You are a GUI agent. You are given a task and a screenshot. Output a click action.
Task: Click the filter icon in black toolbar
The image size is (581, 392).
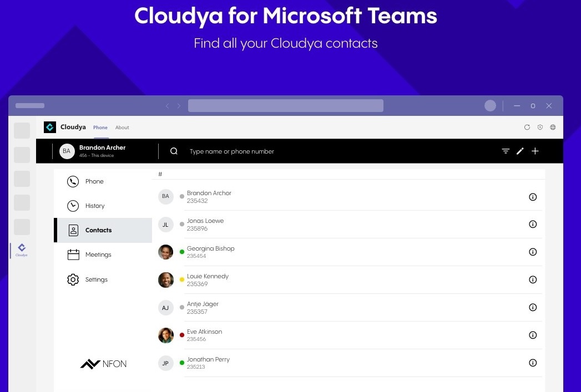[x=506, y=151]
